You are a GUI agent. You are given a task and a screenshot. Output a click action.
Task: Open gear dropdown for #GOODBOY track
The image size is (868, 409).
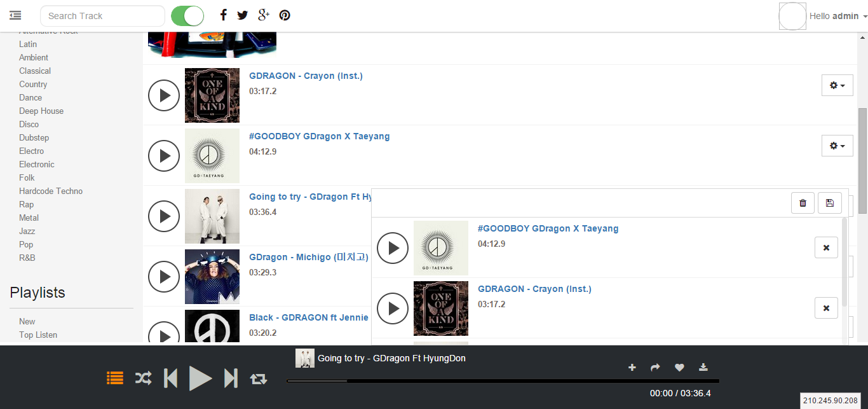click(837, 146)
